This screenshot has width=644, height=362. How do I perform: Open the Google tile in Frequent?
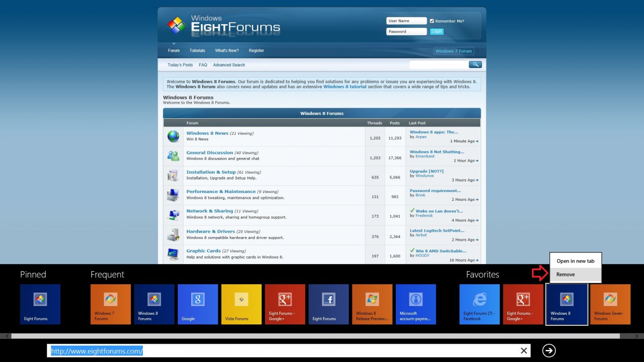197,304
